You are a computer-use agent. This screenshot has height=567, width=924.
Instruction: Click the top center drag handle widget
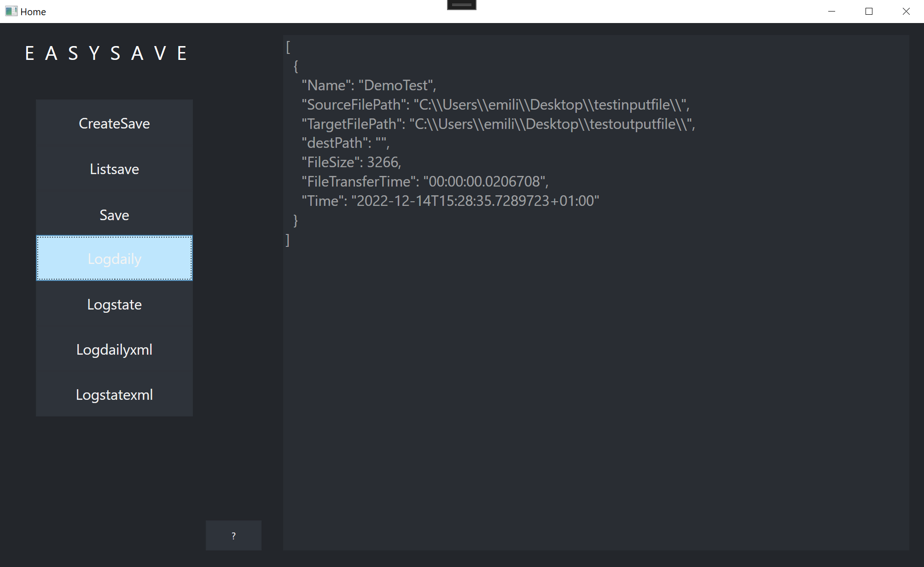[x=461, y=4]
